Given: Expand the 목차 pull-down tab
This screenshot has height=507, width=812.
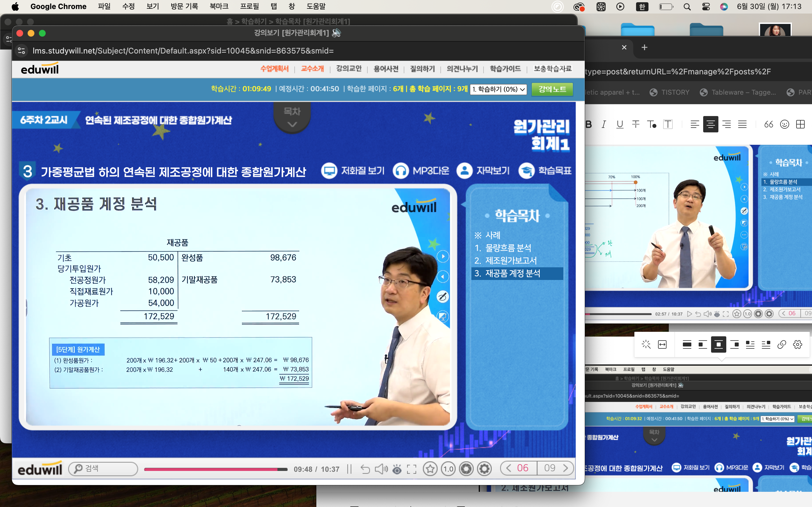Looking at the screenshot, I should [292, 118].
